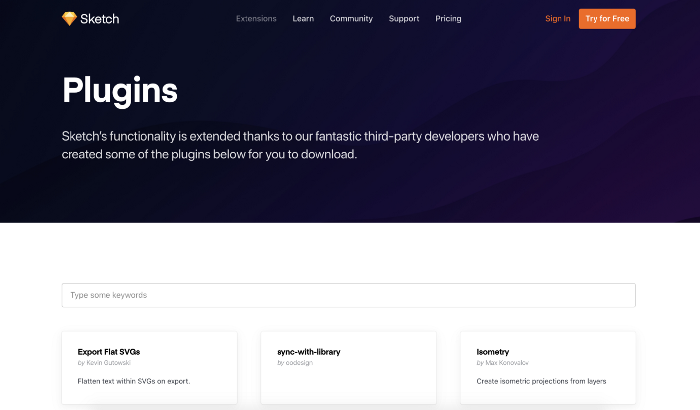Open the Community navigation link
This screenshot has width=700, height=410.
[x=351, y=18]
